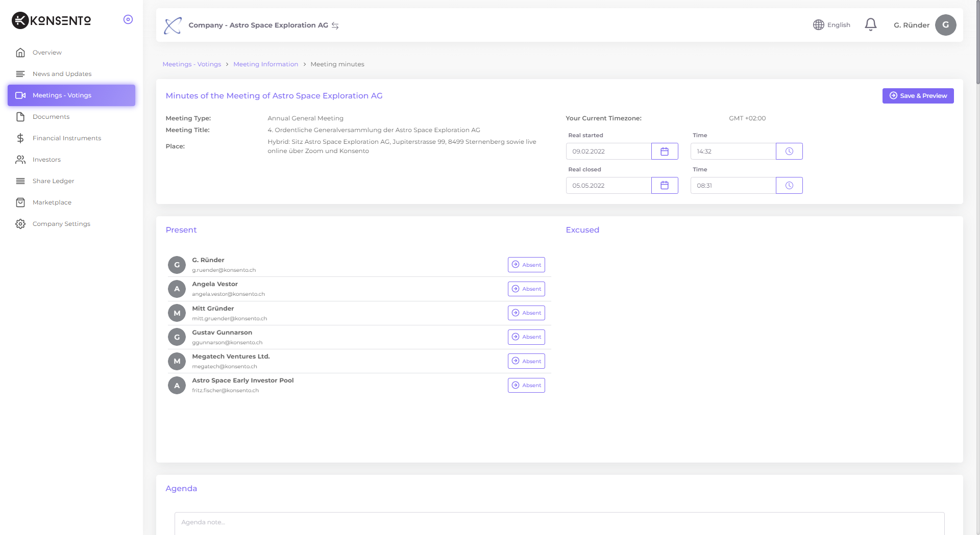Image resolution: width=980 pixels, height=535 pixels.
Task: Open clock picker for Real closed time
Action: [x=789, y=186]
